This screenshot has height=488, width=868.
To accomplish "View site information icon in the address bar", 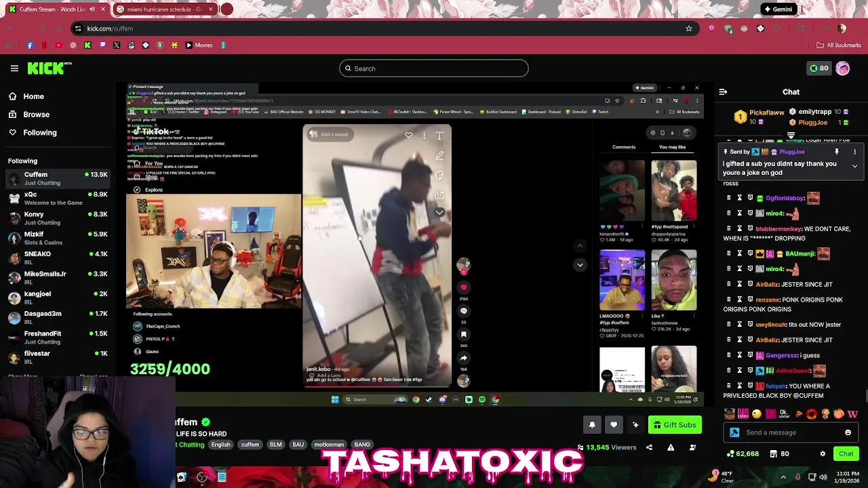I will (x=78, y=28).
